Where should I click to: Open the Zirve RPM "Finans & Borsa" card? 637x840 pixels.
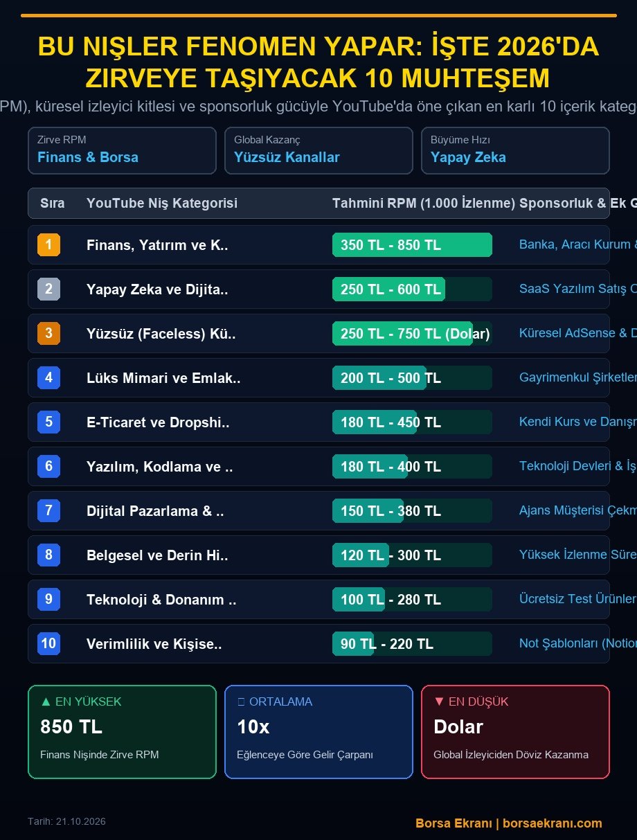tap(122, 150)
